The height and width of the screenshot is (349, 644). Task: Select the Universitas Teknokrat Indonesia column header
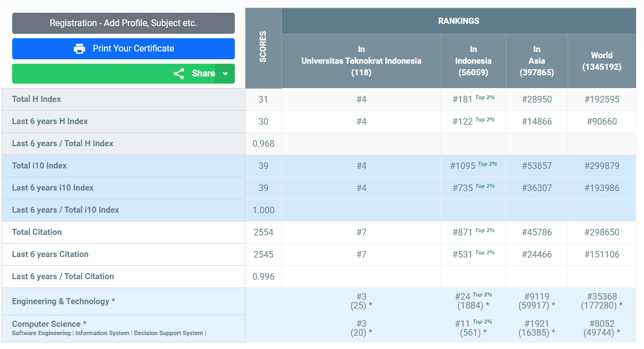[361, 61]
